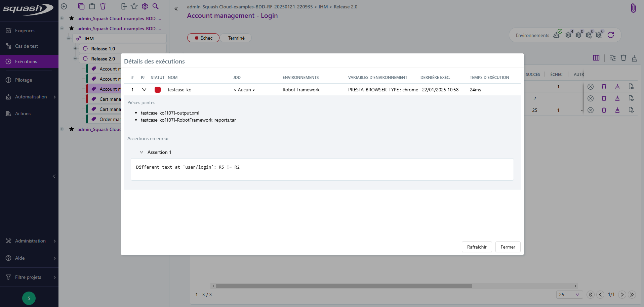Open the Pilotage section

[24, 80]
